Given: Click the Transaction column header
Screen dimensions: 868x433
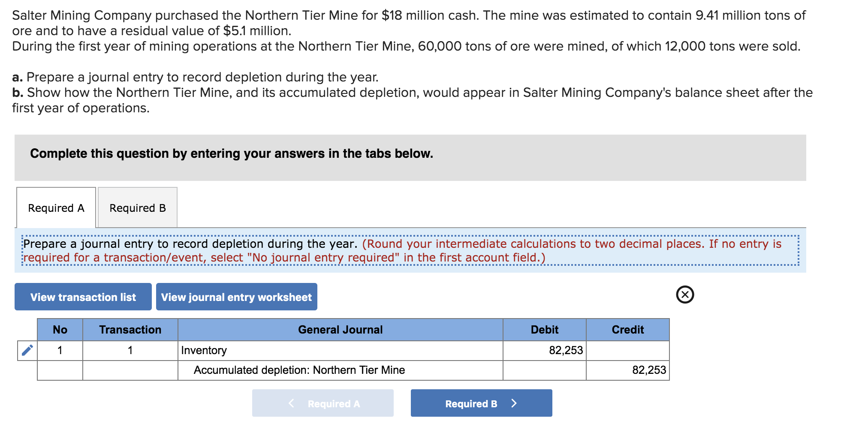Looking at the screenshot, I should (x=130, y=330).
